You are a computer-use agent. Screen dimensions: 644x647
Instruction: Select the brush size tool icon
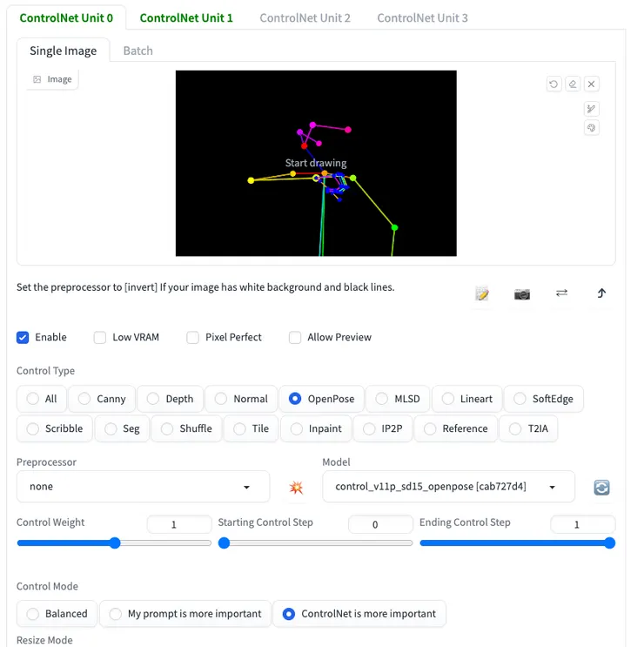coord(591,109)
